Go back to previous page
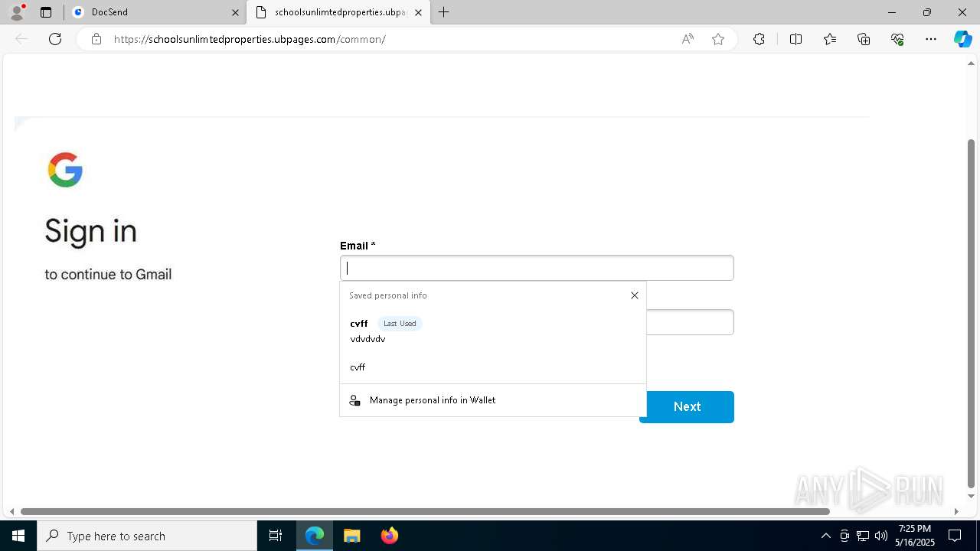Screen dimensions: 980x551 point(21,39)
